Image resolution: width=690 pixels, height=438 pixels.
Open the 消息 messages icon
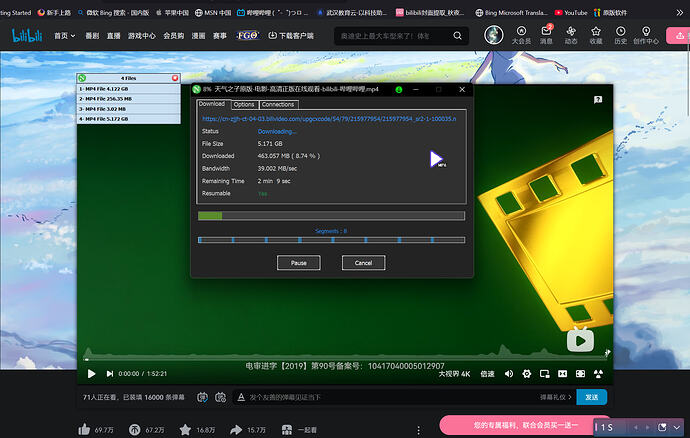click(x=546, y=35)
